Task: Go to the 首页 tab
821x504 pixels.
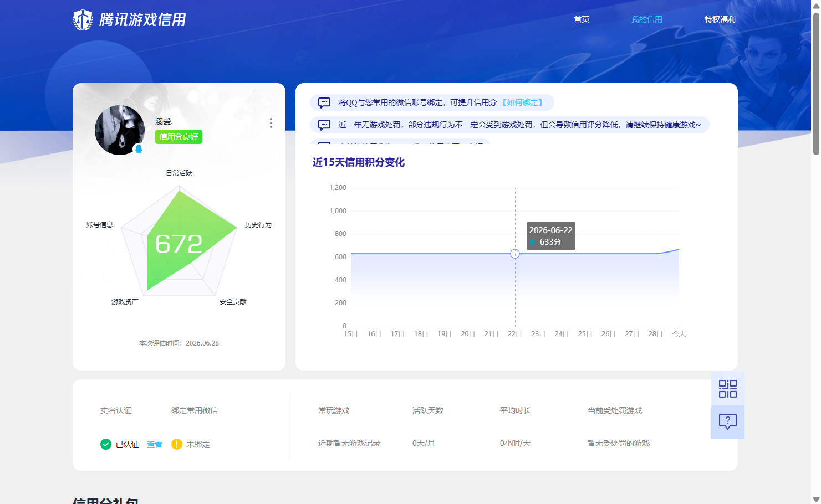Action: (582, 19)
